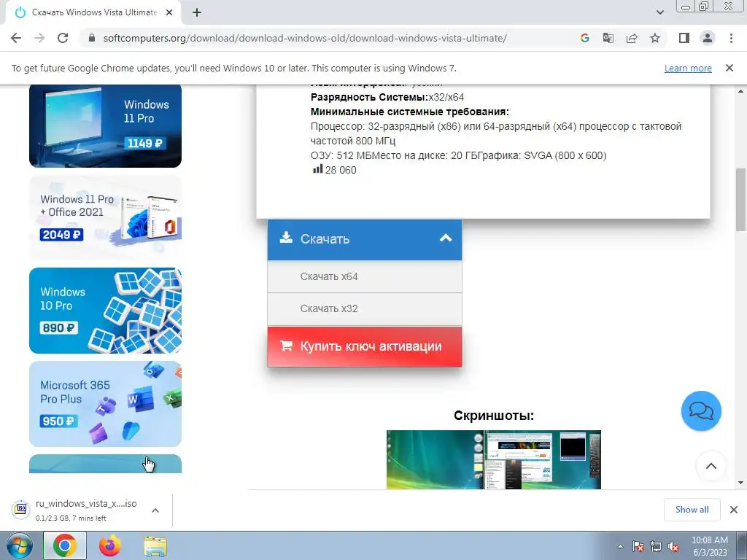Open the Chrome side panel

coord(684,38)
